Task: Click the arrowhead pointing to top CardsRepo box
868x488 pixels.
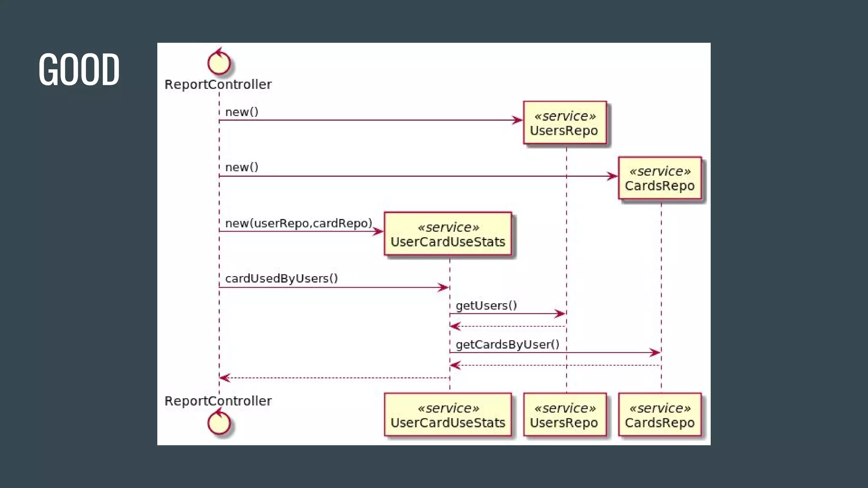Action: tap(612, 176)
